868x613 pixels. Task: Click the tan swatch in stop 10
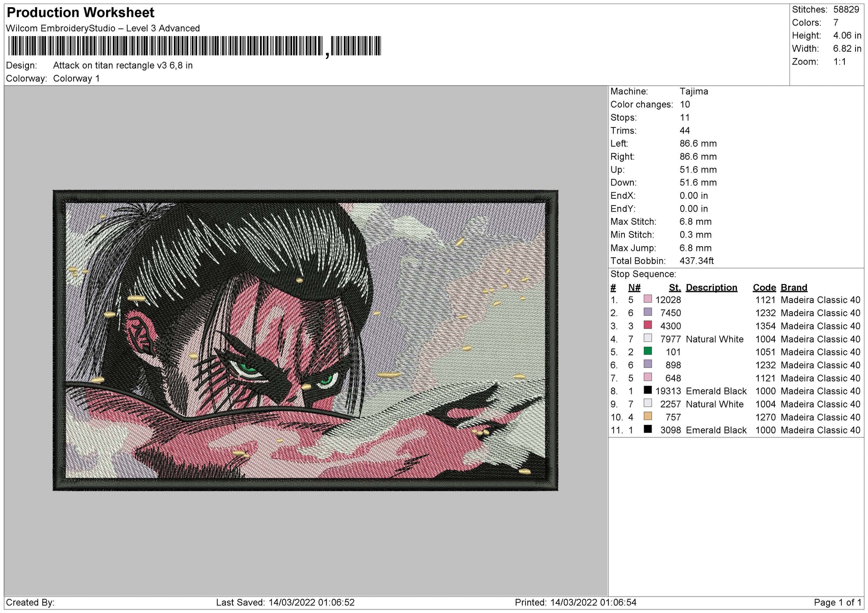(648, 416)
